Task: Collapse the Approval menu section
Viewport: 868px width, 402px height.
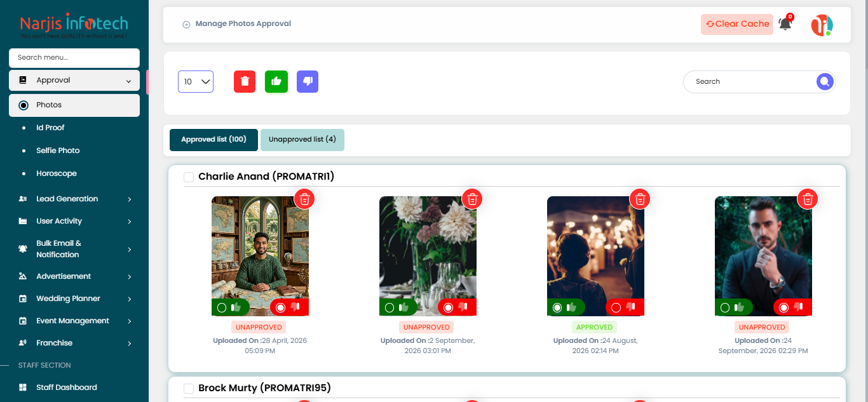Action: click(x=74, y=81)
